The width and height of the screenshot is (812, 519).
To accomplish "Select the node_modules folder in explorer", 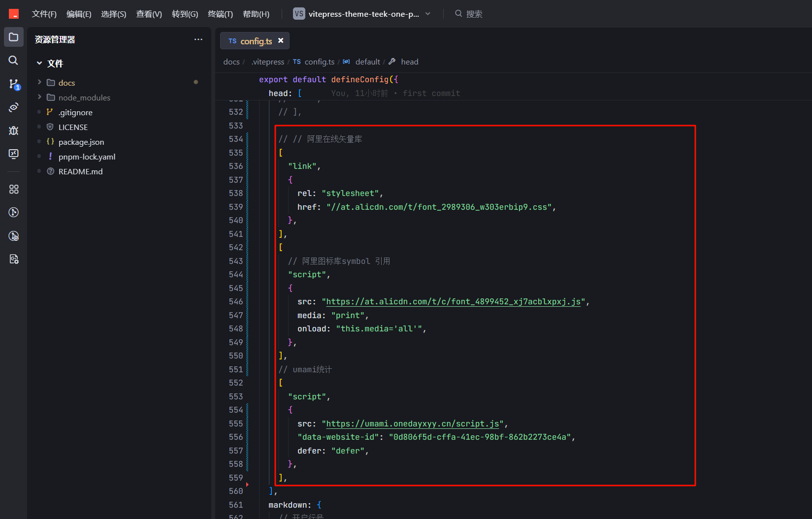I will pos(84,97).
